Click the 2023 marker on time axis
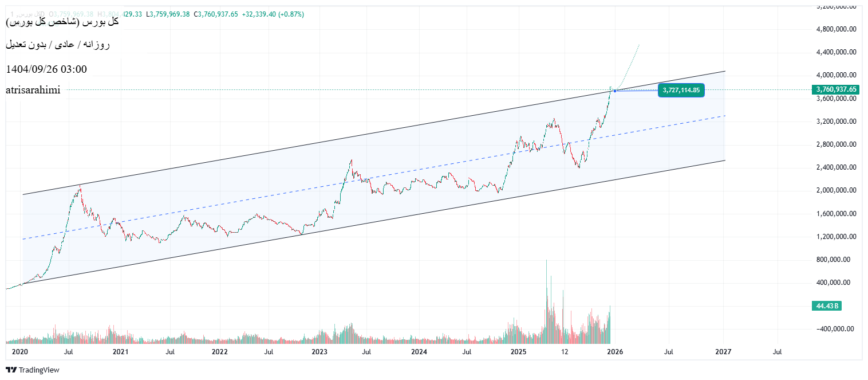Viewport: 868px width, 380px height. click(319, 351)
